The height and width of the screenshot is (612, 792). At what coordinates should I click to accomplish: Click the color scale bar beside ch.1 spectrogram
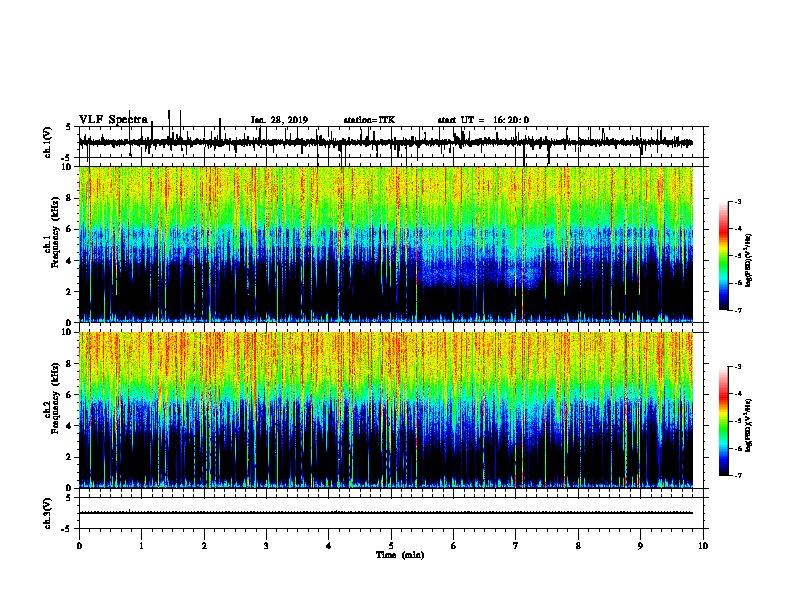[724, 256]
